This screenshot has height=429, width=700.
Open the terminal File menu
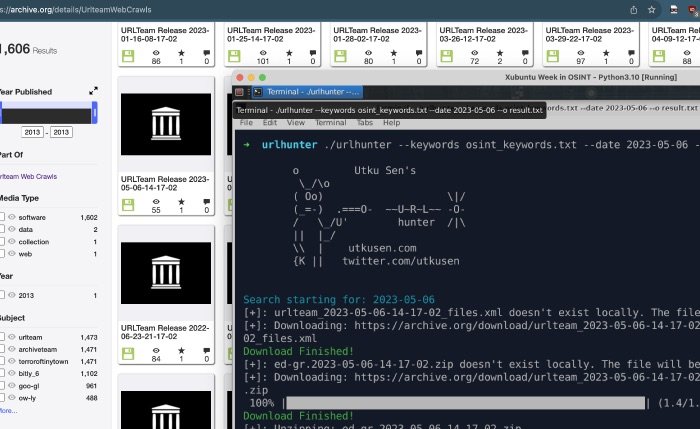click(x=246, y=123)
